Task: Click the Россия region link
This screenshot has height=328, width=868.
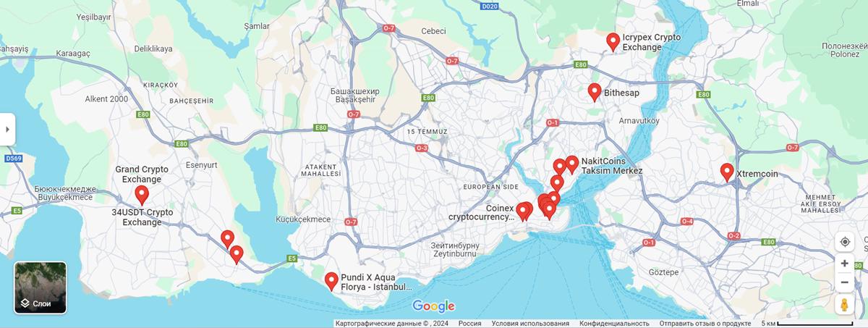Action: click(469, 324)
